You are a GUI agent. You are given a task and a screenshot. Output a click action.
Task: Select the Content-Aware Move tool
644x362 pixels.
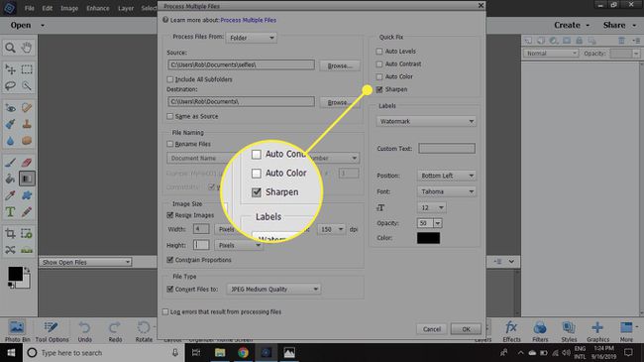pyautogui.click(x=10, y=250)
